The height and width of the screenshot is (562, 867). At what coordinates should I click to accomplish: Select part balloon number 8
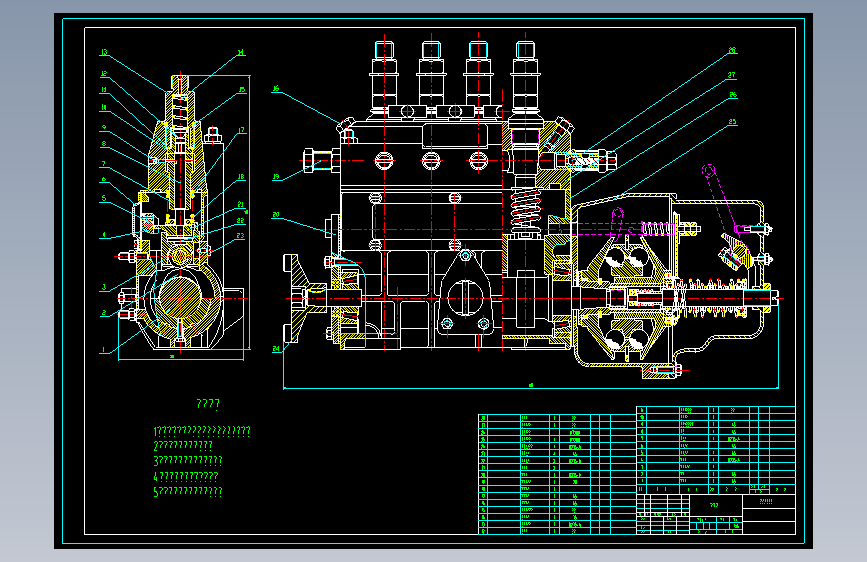click(x=104, y=144)
